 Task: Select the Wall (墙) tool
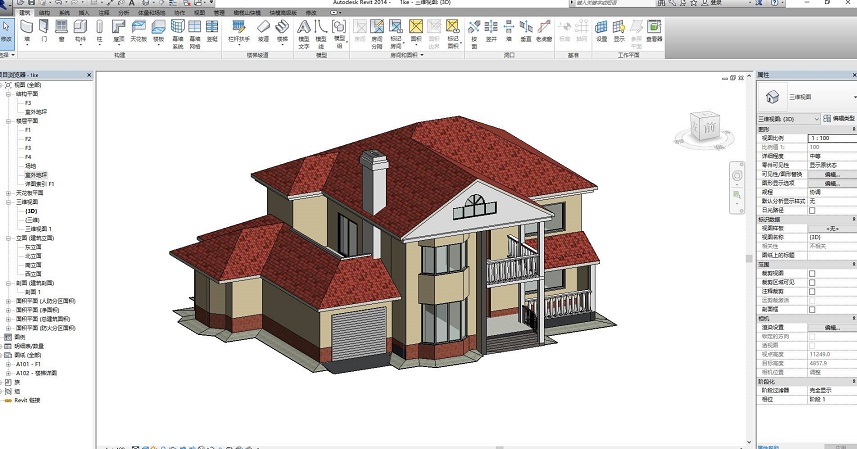27,31
